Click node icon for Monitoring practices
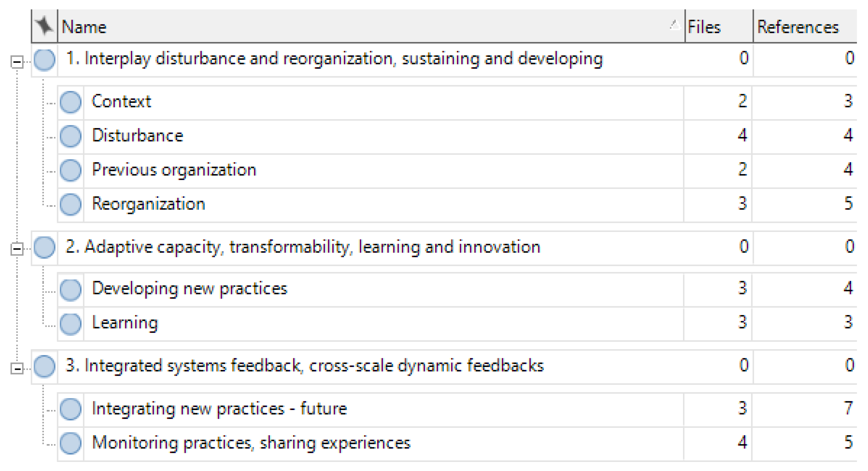 pyautogui.click(x=70, y=443)
